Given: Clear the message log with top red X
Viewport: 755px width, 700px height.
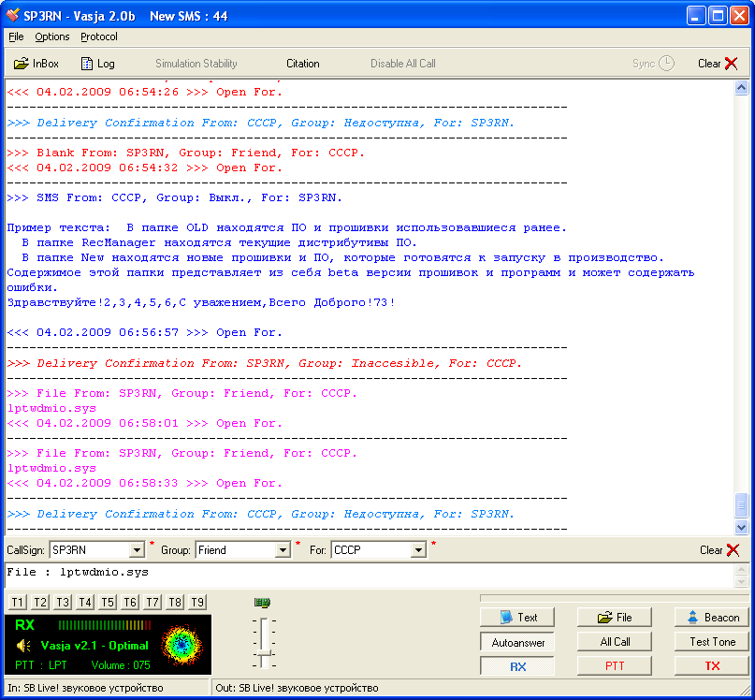Looking at the screenshot, I should 731,64.
